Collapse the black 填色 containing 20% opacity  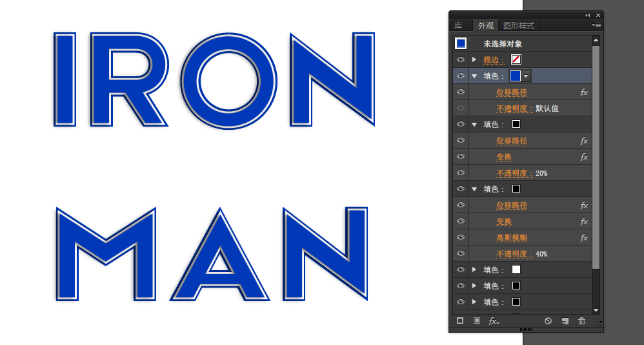pos(474,125)
